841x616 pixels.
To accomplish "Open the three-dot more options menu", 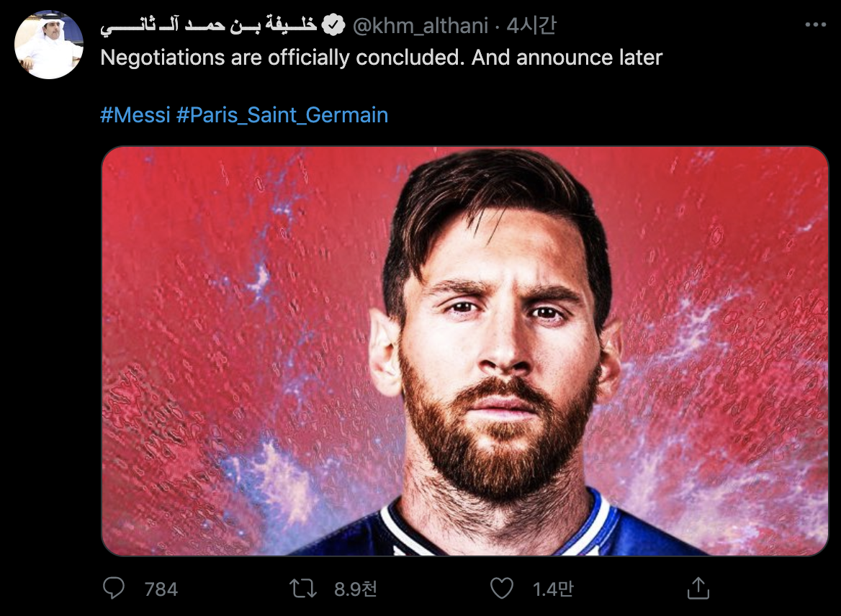I will 815,25.
